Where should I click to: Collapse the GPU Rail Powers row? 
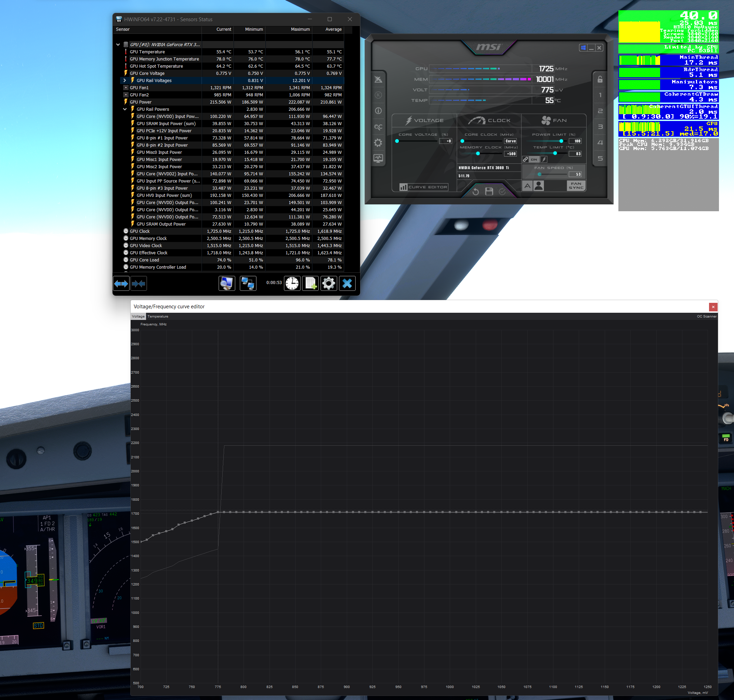[x=125, y=109]
